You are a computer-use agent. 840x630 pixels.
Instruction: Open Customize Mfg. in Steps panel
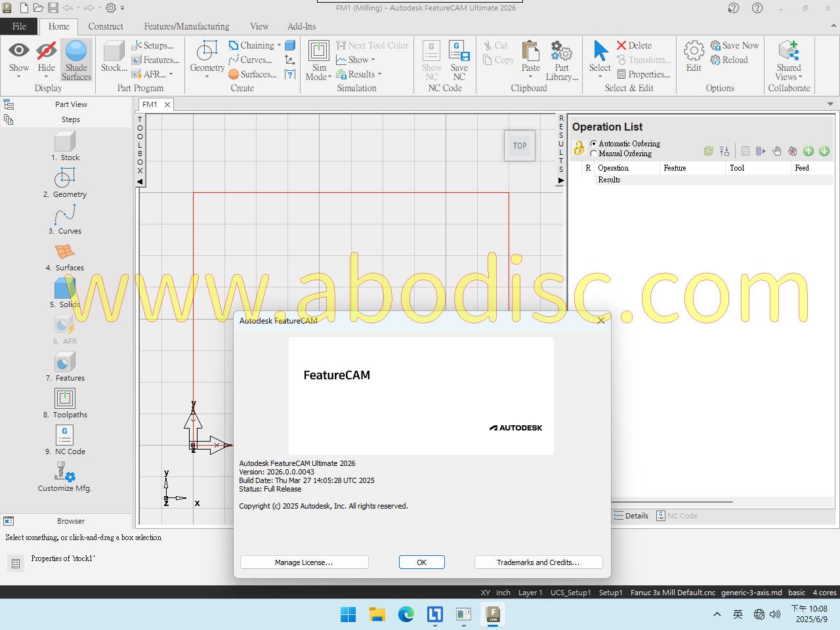point(65,477)
